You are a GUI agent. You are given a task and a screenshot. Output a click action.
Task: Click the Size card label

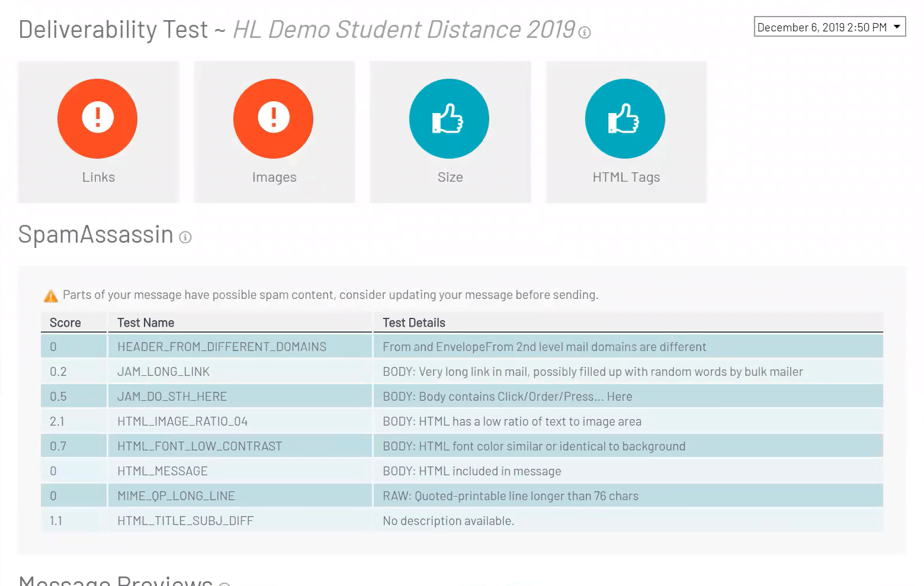pos(450,177)
